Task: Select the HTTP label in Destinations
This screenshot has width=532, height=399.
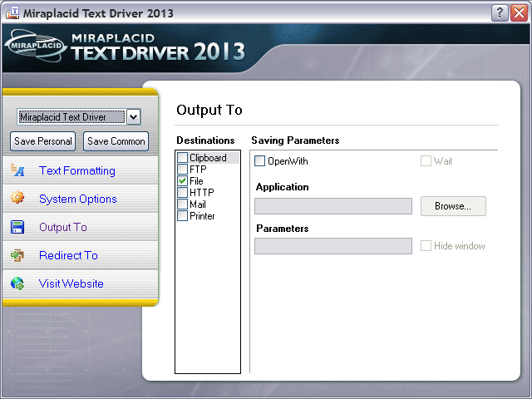Action: 201,192
